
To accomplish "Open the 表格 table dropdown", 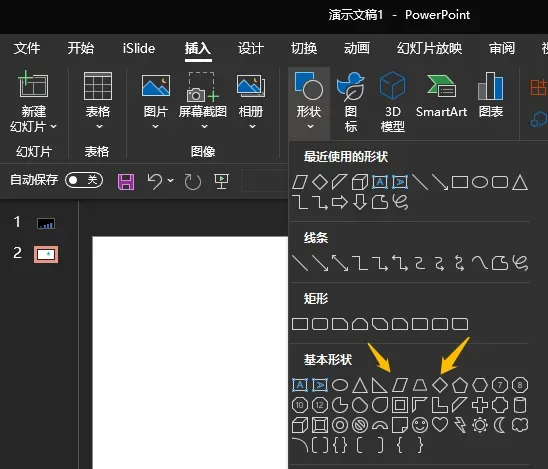I will (98, 101).
